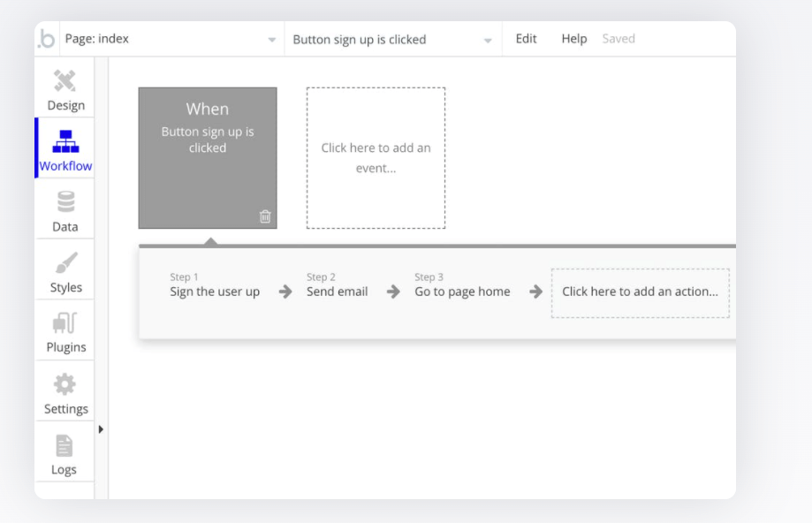
Task: Select the Workflow icon in the sidebar
Action: point(65,148)
